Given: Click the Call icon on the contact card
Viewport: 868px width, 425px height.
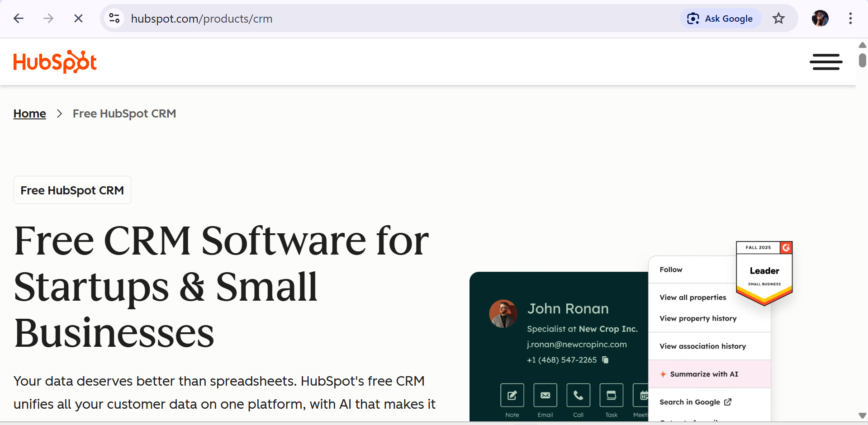Looking at the screenshot, I should (x=578, y=395).
